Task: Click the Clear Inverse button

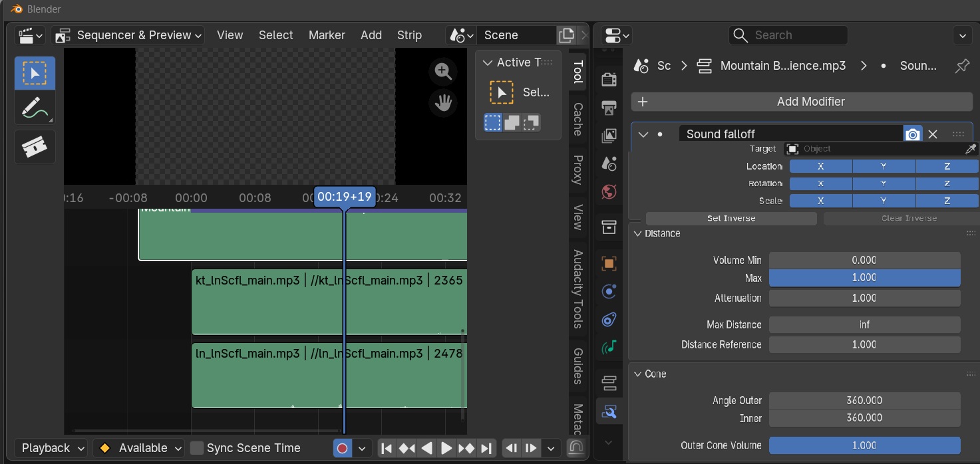Action: tap(909, 218)
